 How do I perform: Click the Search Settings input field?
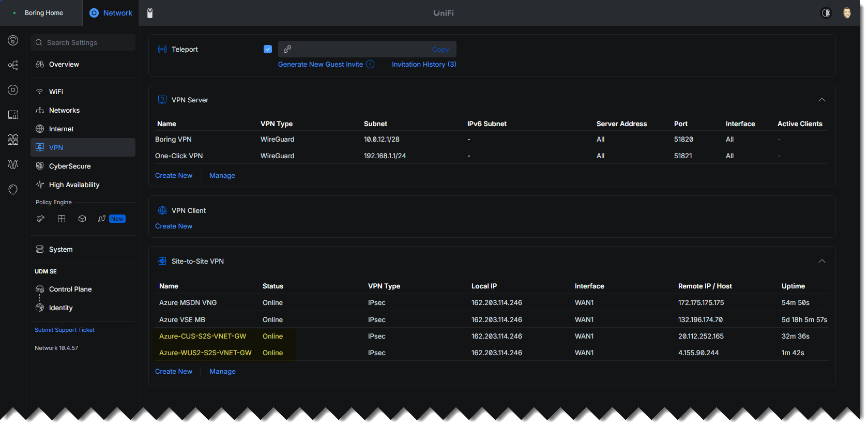[x=83, y=42]
